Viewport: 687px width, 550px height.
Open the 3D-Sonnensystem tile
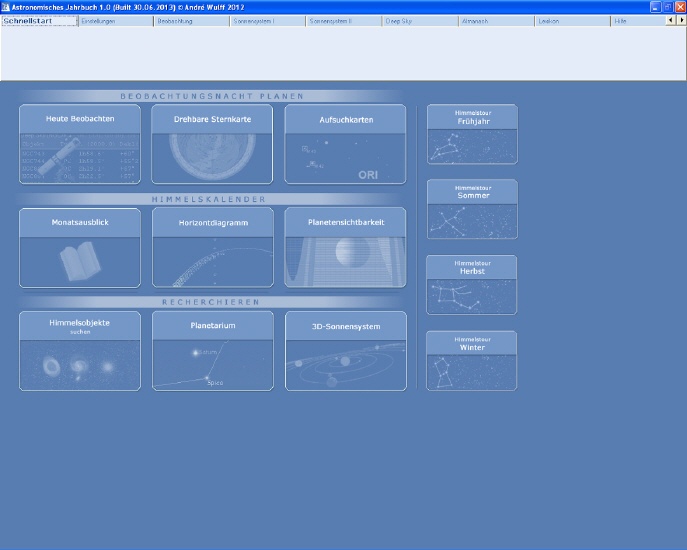(345, 351)
